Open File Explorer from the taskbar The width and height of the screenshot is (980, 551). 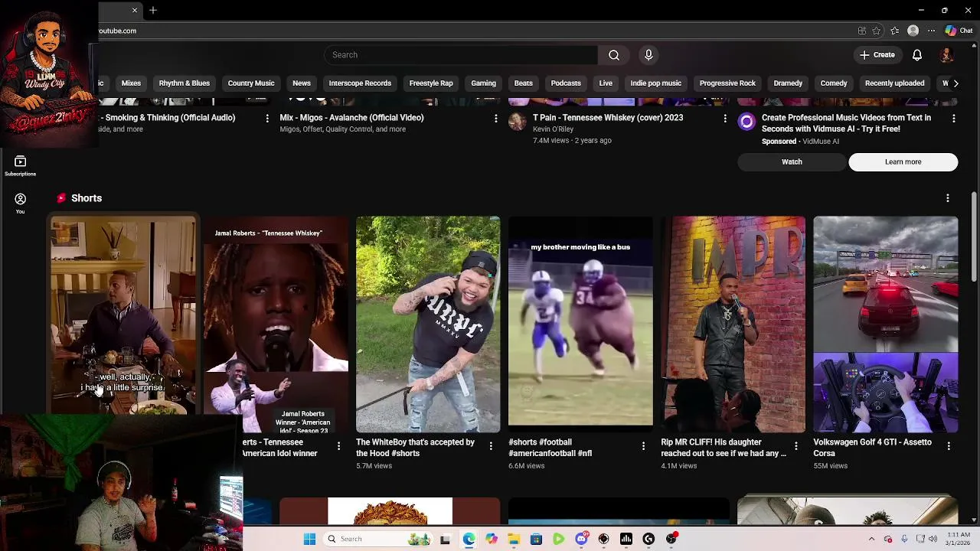coord(514,540)
